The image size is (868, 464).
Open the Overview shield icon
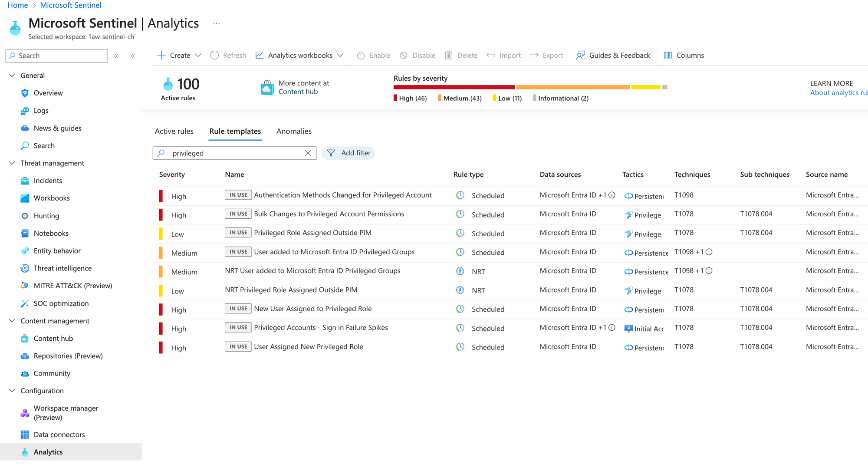click(x=25, y=93)
